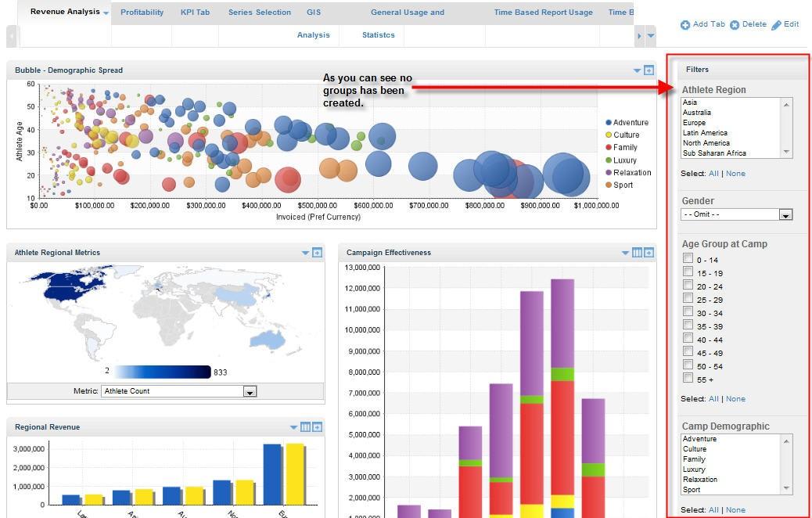The height and width of the screenshot is (518, 812).
Task: Switch to the Profitability tab
Action: pos(142,12)
